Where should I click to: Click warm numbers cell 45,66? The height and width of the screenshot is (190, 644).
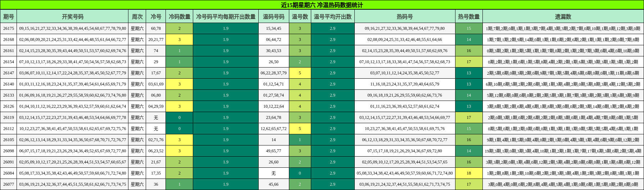coord(273,184)
